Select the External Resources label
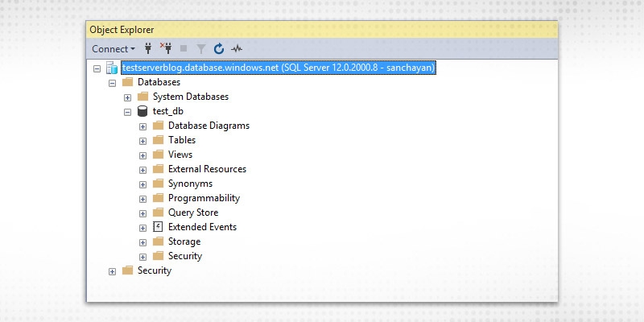 pyautogui.click(x=208, y=169)
